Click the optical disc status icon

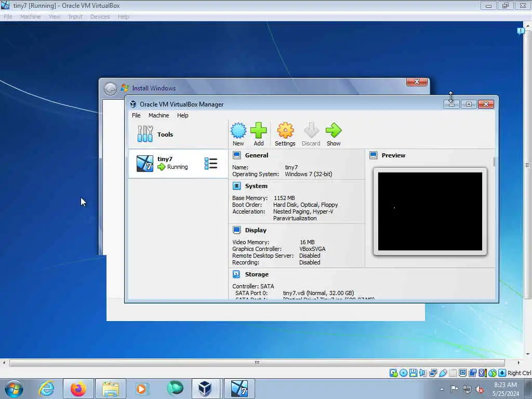[403, 373]
